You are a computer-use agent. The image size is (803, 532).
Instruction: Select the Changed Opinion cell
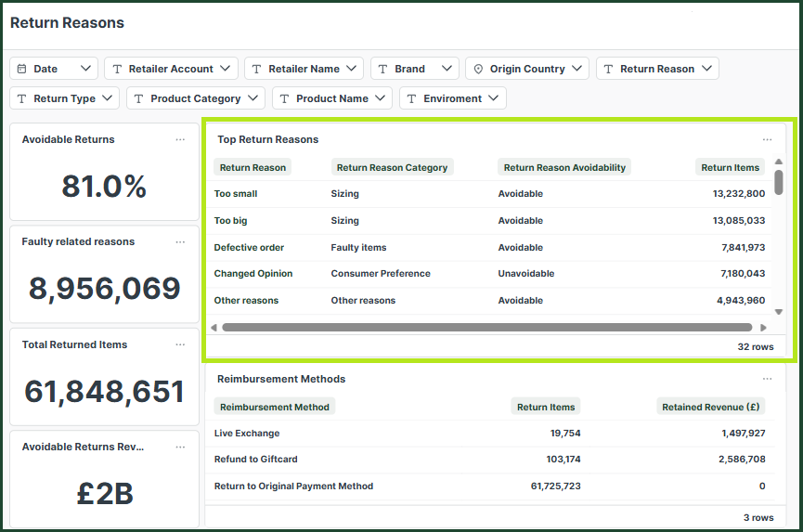click(x=253, y=273)
